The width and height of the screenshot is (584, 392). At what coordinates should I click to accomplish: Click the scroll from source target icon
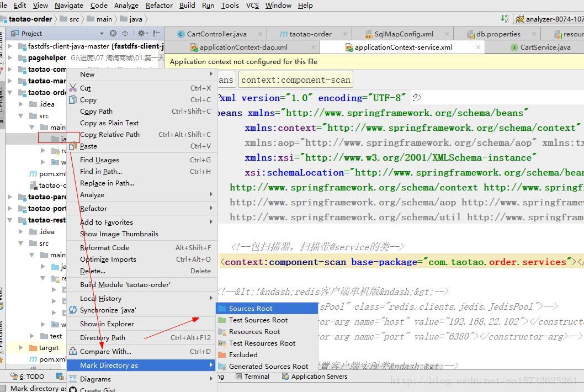point(113,33)
